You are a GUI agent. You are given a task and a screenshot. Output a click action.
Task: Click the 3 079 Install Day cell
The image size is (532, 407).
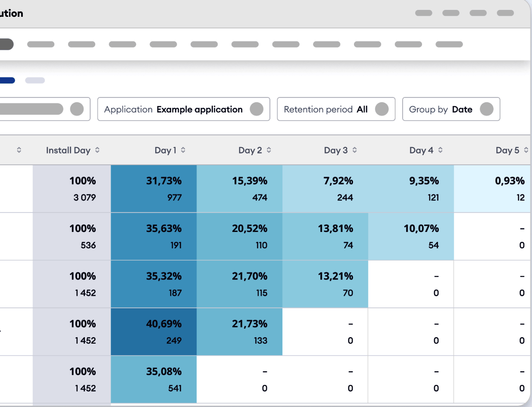point(72,188)
